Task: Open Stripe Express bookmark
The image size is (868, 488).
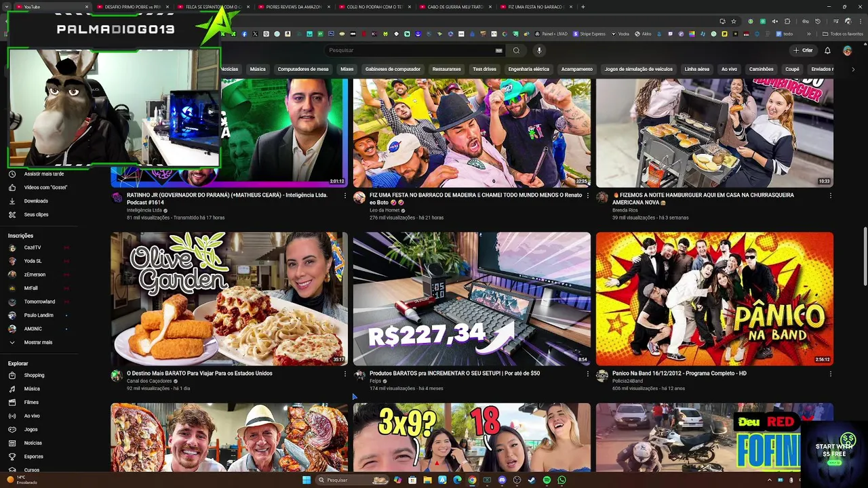Action: click(589, 34)
